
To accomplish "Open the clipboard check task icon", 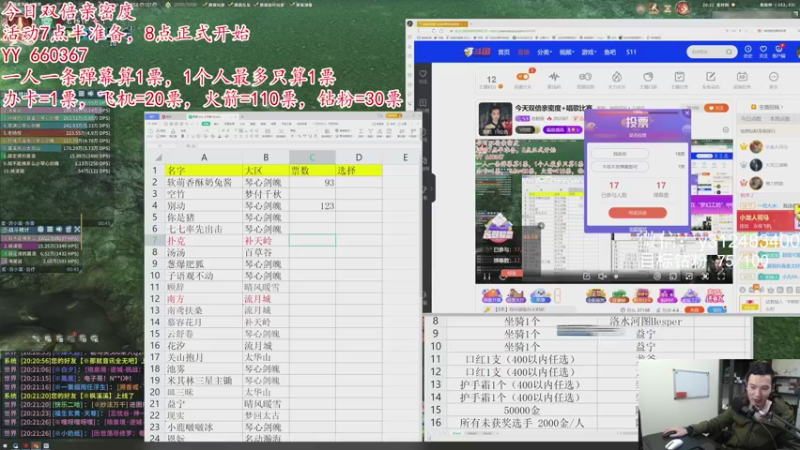I will [x=679, y=79].
